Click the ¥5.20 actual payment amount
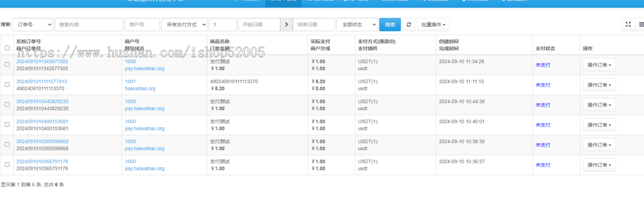The height and width of the screenshot is (200, 644). click(x=318, y=82)
